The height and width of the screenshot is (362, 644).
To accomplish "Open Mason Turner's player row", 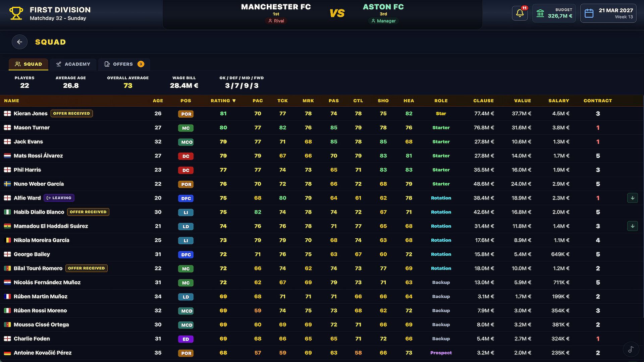I will click(321, 128).
